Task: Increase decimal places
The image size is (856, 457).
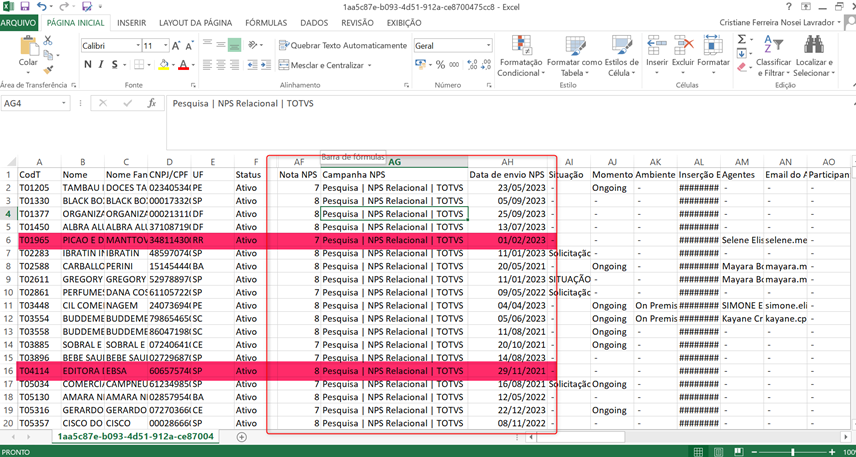Action: [472, 65]
